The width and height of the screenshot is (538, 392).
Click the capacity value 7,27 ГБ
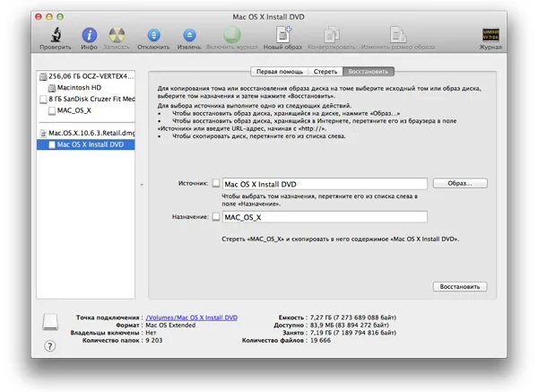click(x=353, y=318)
